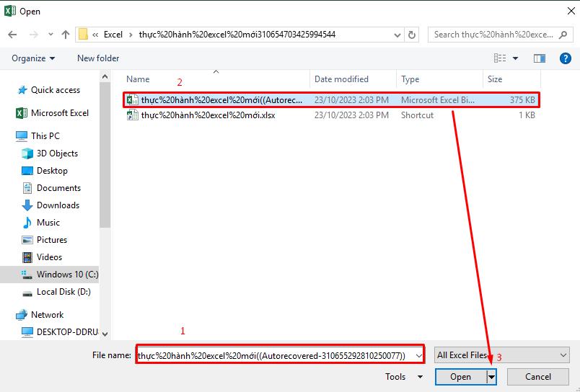Open the Pictures folder
Viewport: 580px width, 392px height.
(52, 240)
